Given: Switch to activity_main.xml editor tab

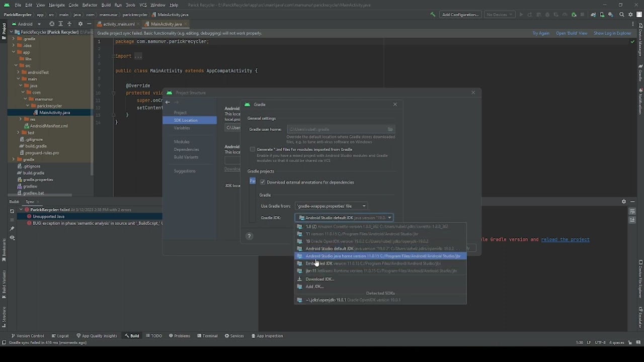Looking at the screenshot, I should pos(119,24).
